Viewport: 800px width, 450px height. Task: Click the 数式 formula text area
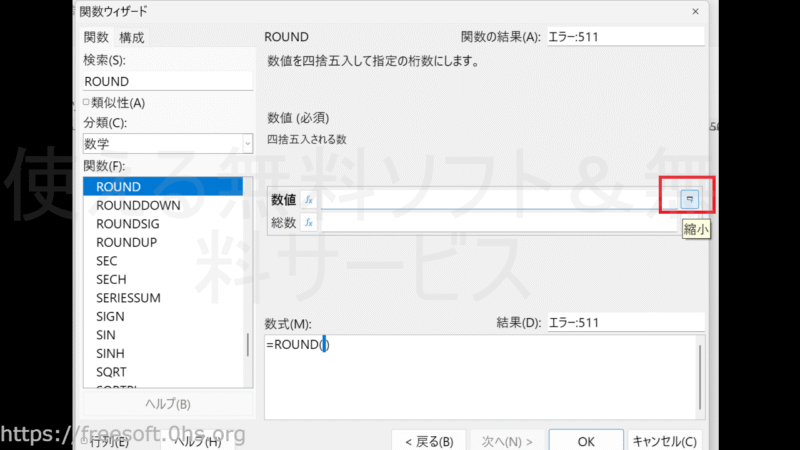(480, 375)
